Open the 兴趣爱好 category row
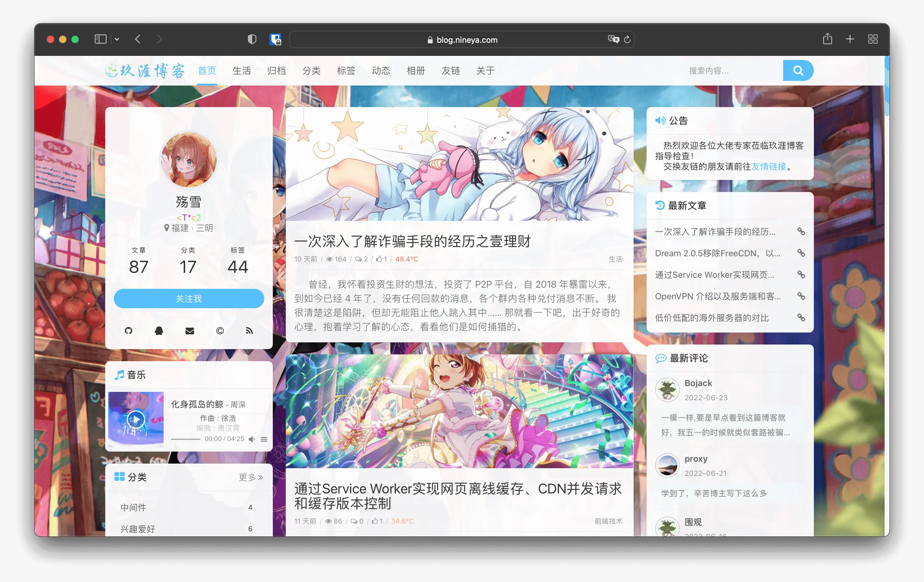This screenshot has height=582, width=924. click(x=189, y=529)
